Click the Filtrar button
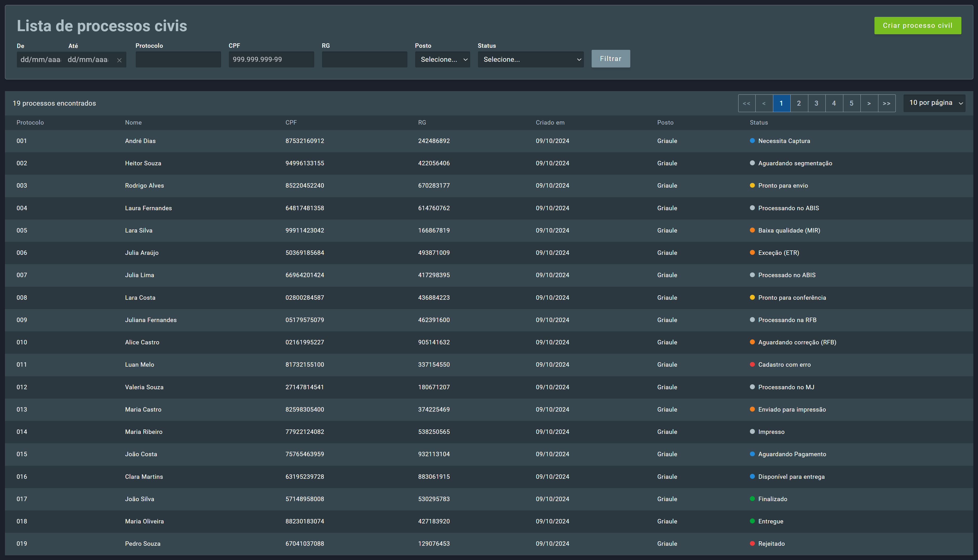 [x=610, y=59]
